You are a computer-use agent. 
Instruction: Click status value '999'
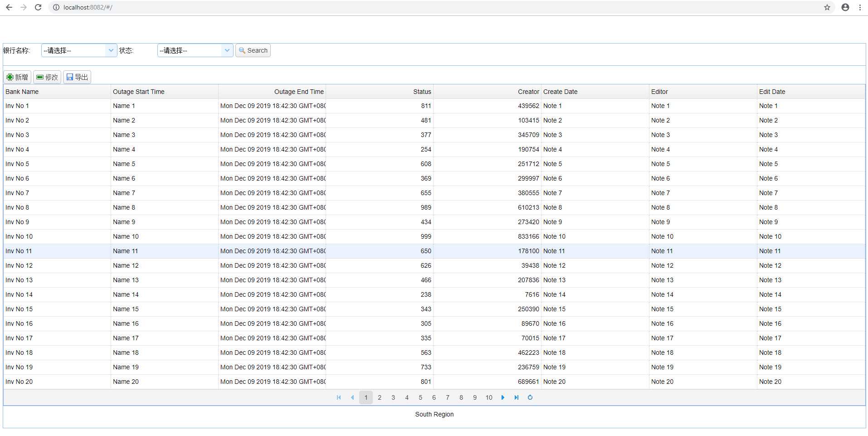click(426, 236)
